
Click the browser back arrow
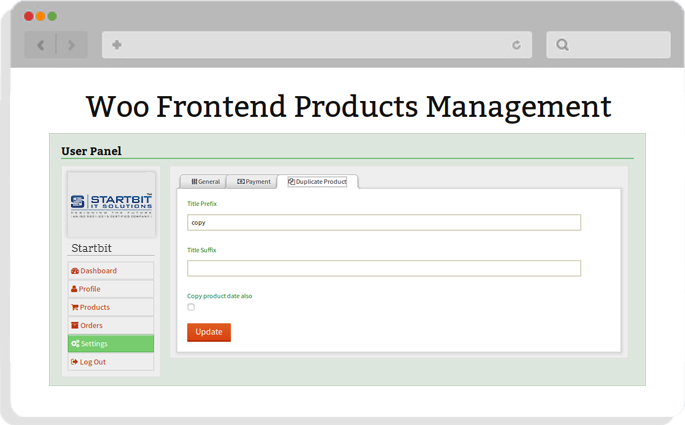click(x=40, y=45)
